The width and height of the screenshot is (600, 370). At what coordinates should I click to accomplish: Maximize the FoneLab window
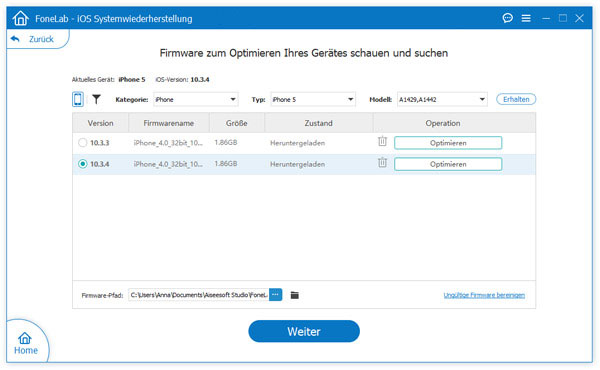[x=562, y=18]
